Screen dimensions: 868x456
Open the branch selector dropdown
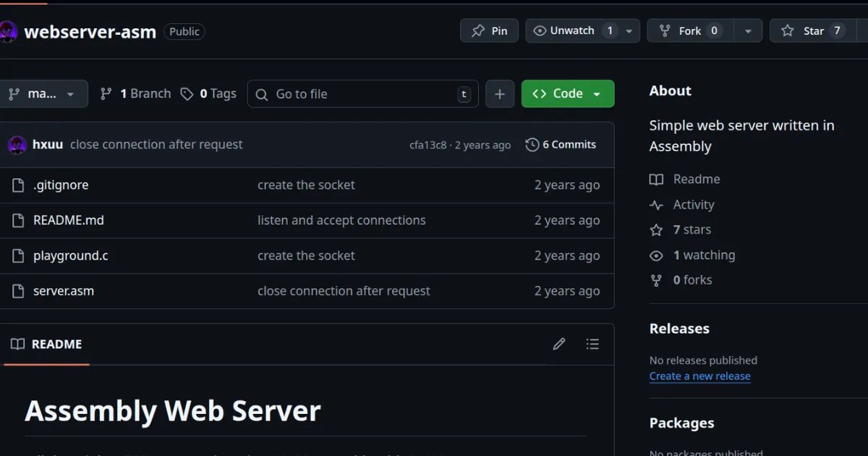point(43,93)
